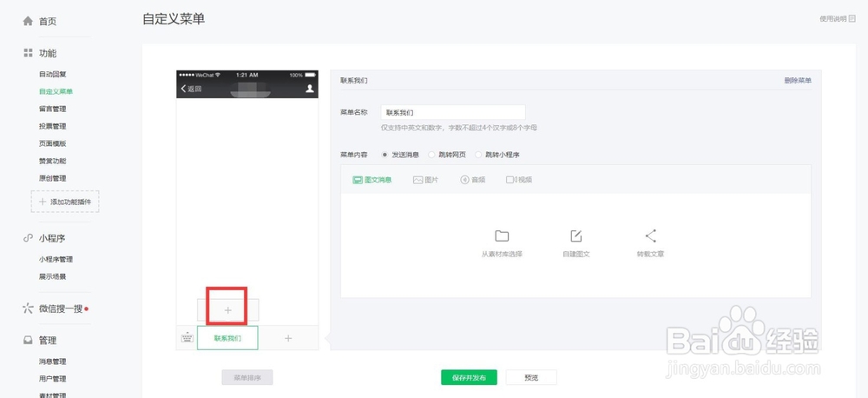Open 自定义菜单 in the sidebar

coord(56,91)
